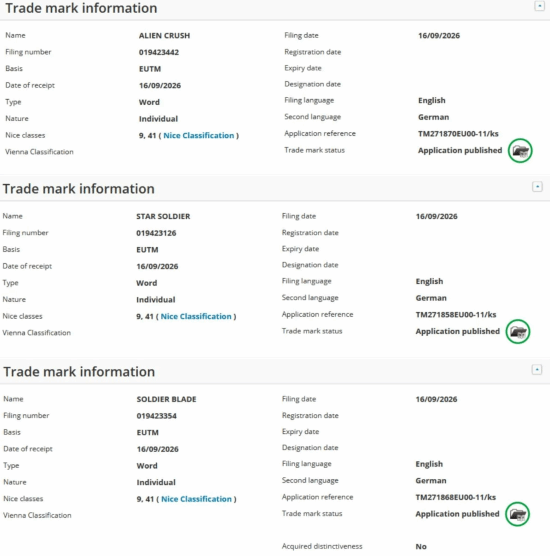The width and height of the screenshot is (550, 556).
Task: Collapse the ALIEN CRUSH trade mark information section
Action: tap(539, 6)
